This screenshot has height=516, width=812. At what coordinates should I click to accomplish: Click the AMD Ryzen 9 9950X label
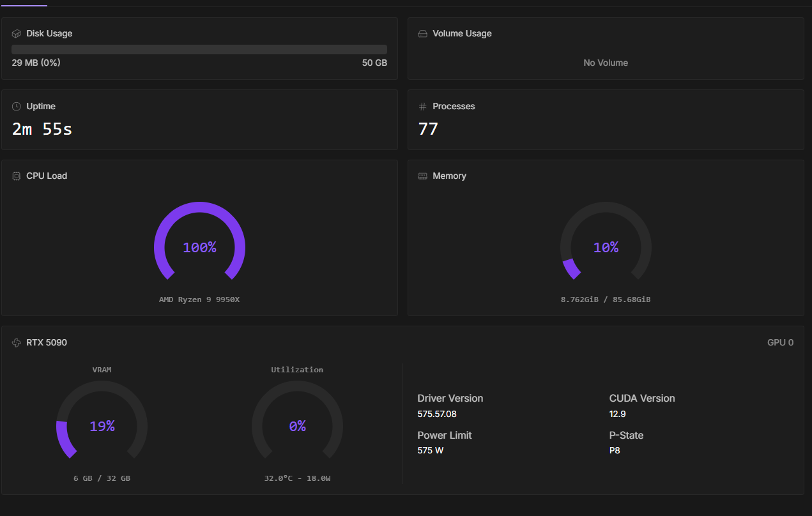point(199,300)
